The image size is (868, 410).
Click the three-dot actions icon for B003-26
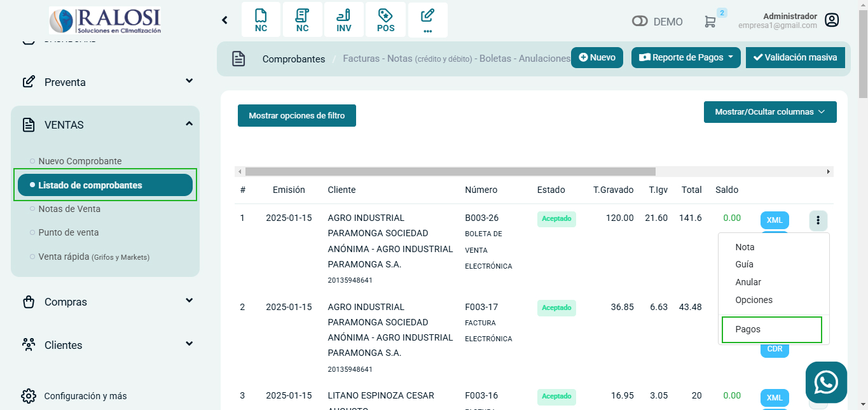[818, 220]
